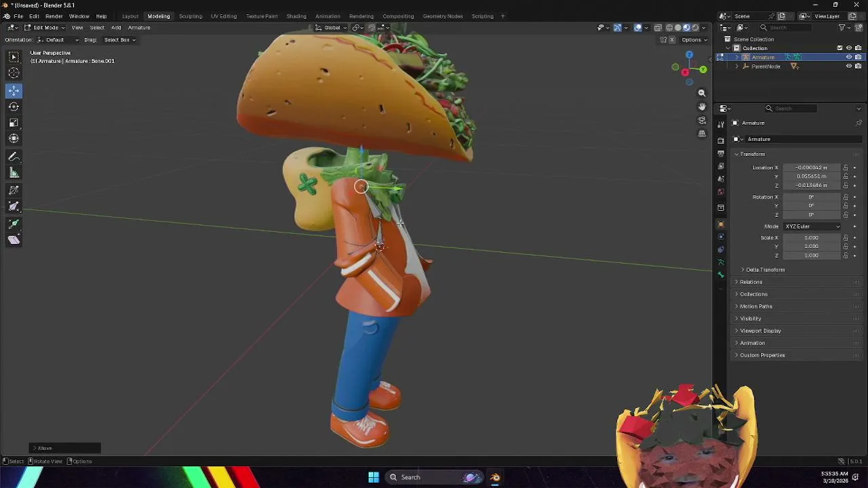The image size is (868, 488).
Task: Choose the Measure tool in the left toolbar
Action: (x=14, y=173)
